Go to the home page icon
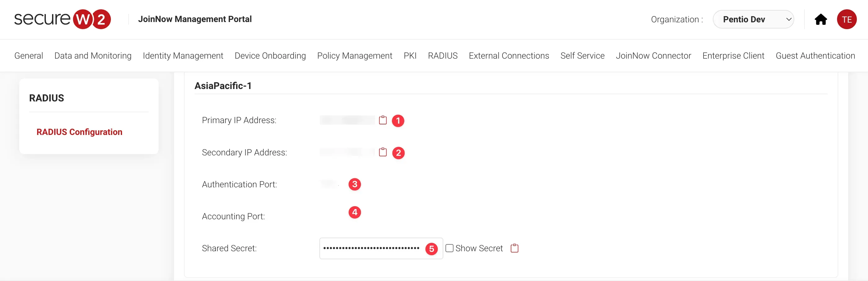Screen dimensions: 868x281 821,20
